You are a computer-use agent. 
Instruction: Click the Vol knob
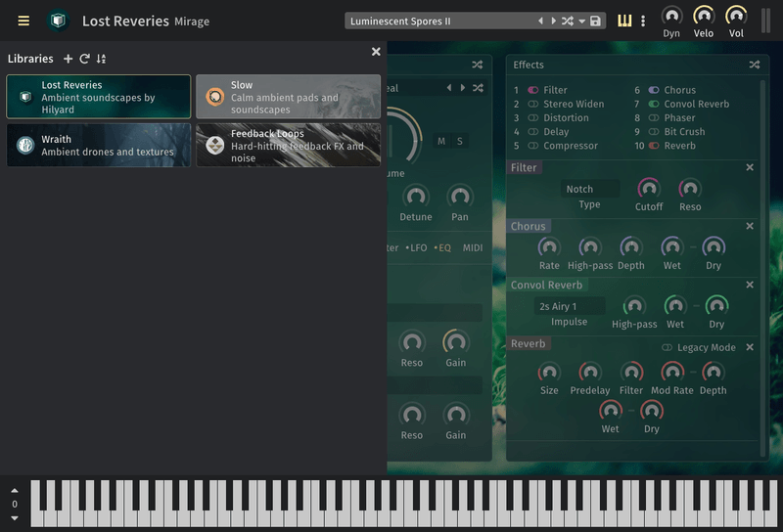point(736,16)
